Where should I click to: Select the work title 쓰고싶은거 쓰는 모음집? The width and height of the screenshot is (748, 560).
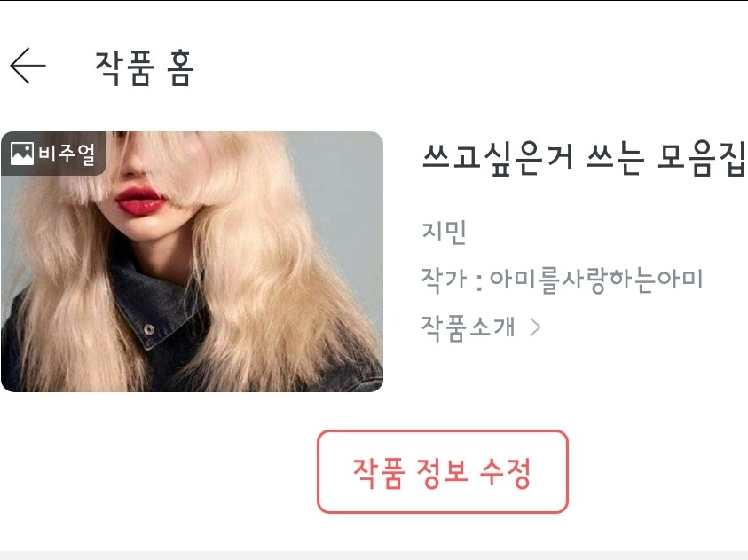(584, 157)
